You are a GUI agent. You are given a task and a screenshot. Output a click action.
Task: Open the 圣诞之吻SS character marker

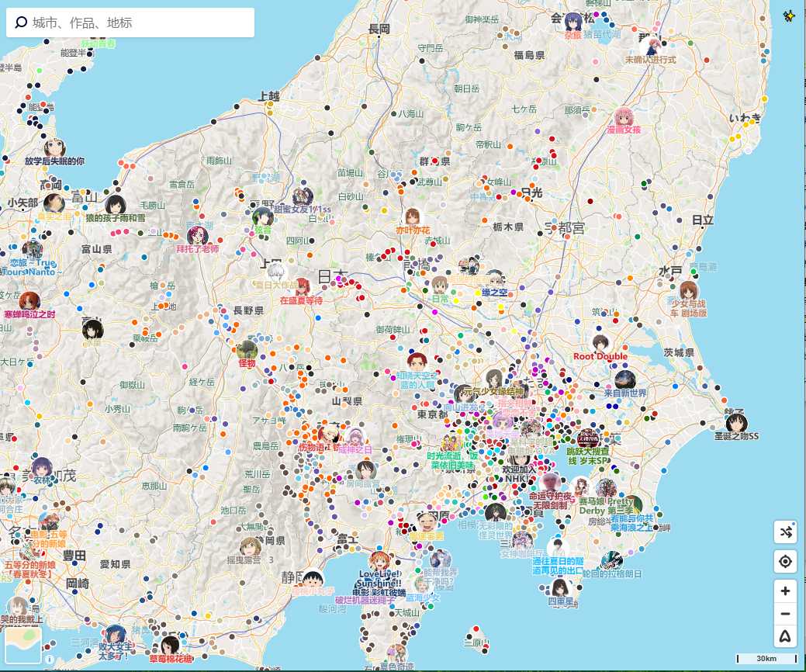click(736, 423)
